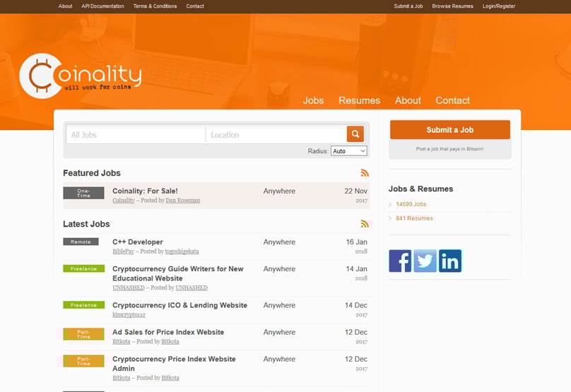Open the Coinality: For Sale! listing
The image size is (571, 392).
click(145, 191)
